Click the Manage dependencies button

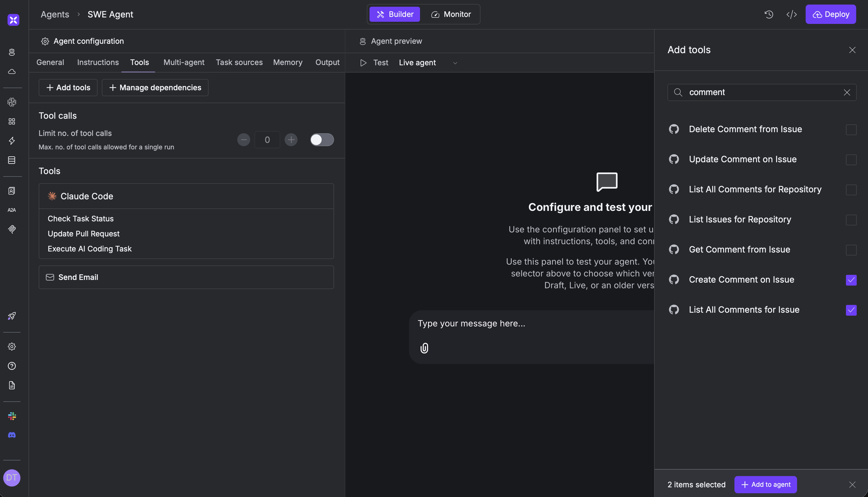click(x=155, y=88)
